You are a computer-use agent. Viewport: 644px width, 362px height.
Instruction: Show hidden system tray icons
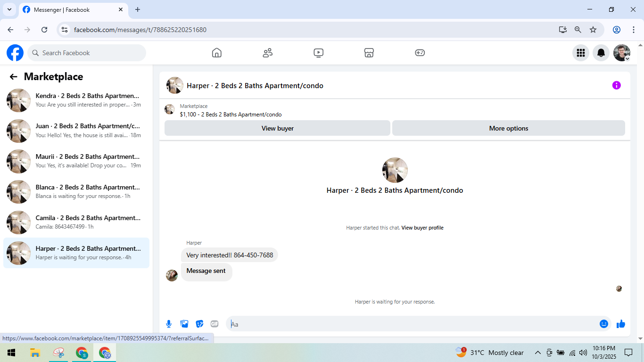[x=537, y=353]
